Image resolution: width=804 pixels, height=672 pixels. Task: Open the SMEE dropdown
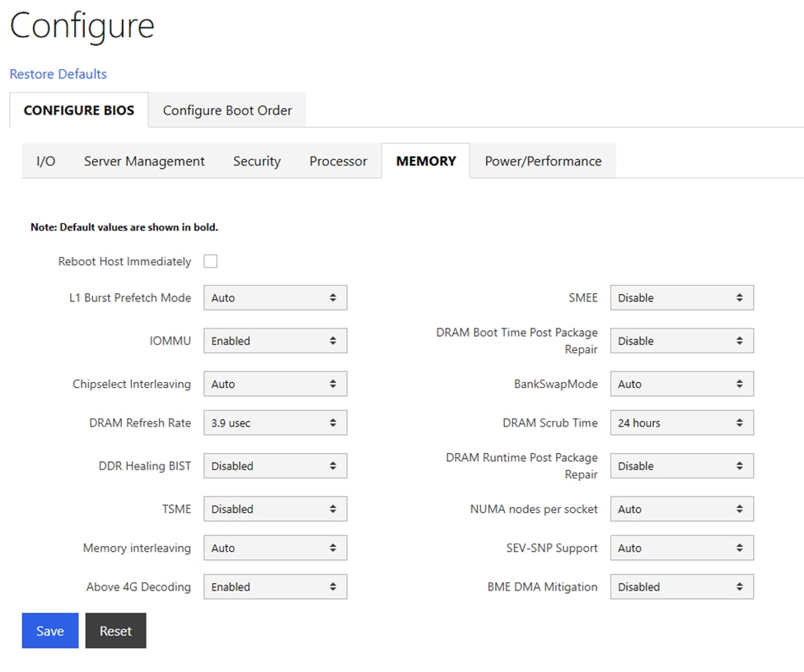681,297
